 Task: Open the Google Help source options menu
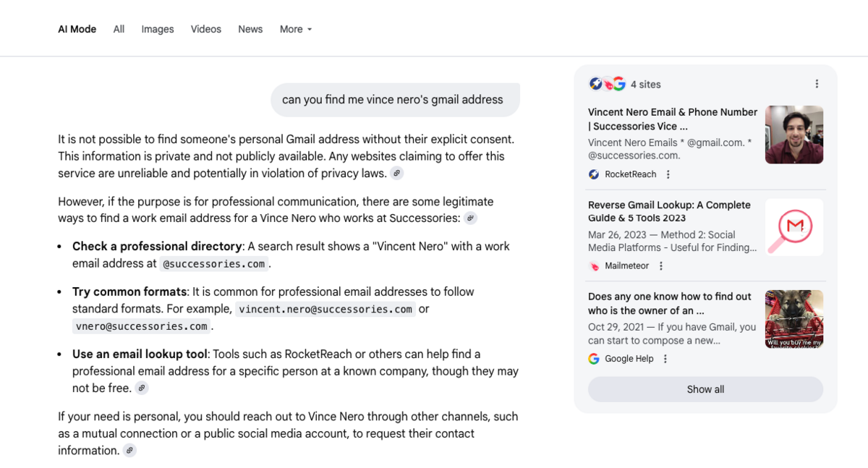[665, 359]
